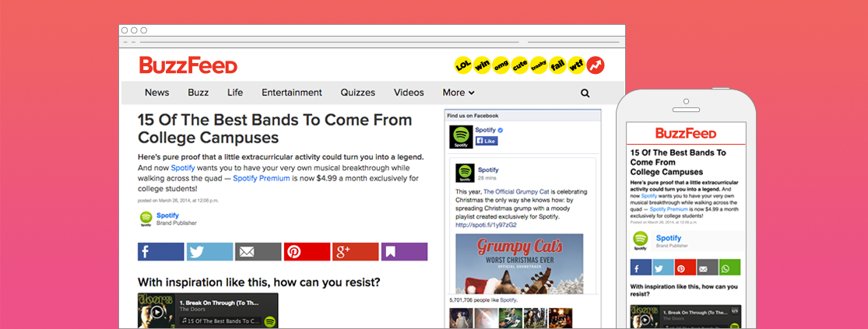Click the Facebook share button on desktop article

[160, 251]
